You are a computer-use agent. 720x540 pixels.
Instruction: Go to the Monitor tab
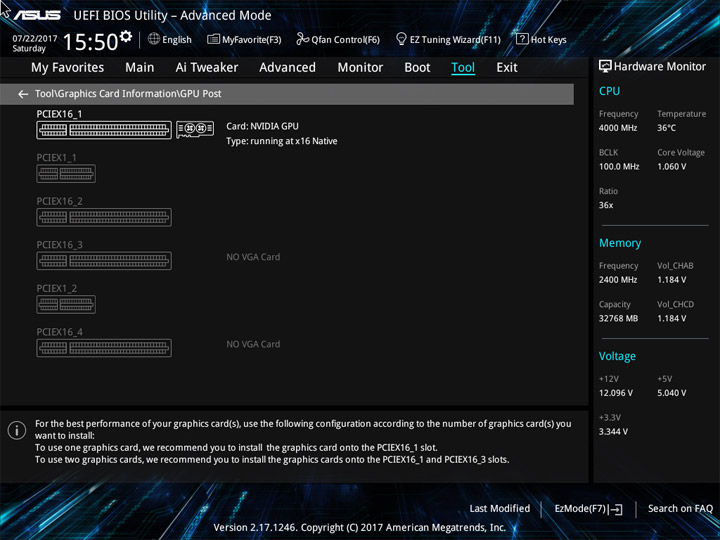[x=360, y=68]
